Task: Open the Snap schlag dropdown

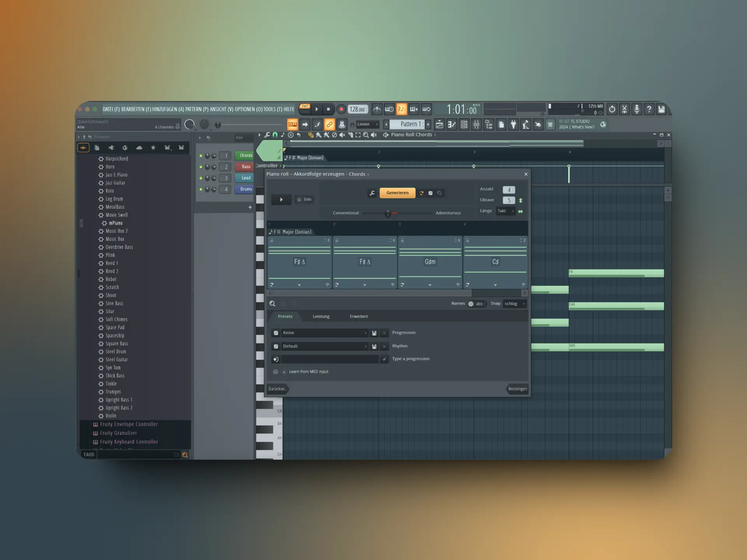Action: coord(514,304)
